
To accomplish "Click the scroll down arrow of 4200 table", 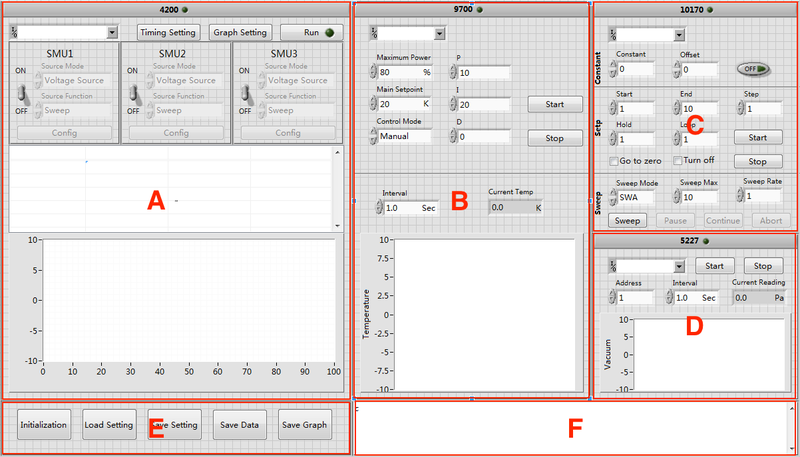I will pyautogui.click(x=337, y=225).
